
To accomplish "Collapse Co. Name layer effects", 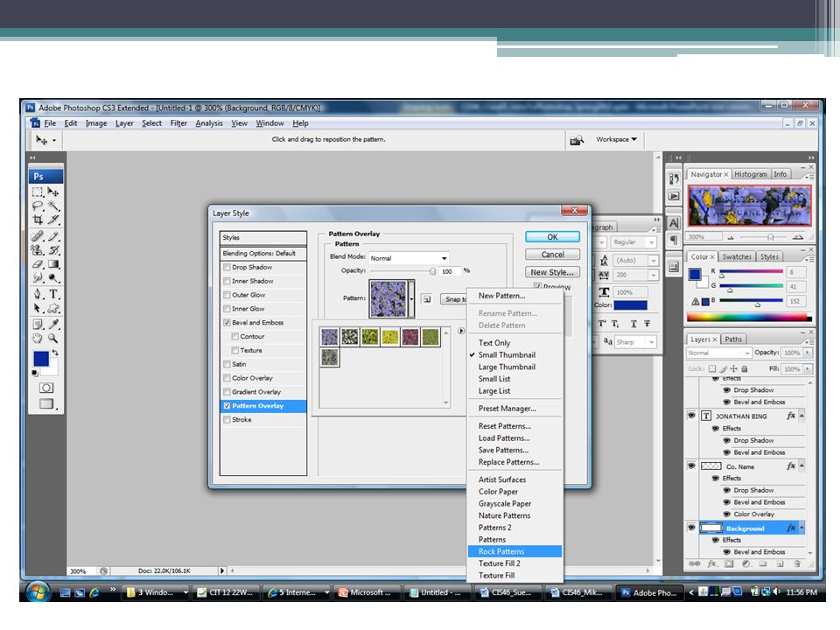I will click(x=802, y=466).
